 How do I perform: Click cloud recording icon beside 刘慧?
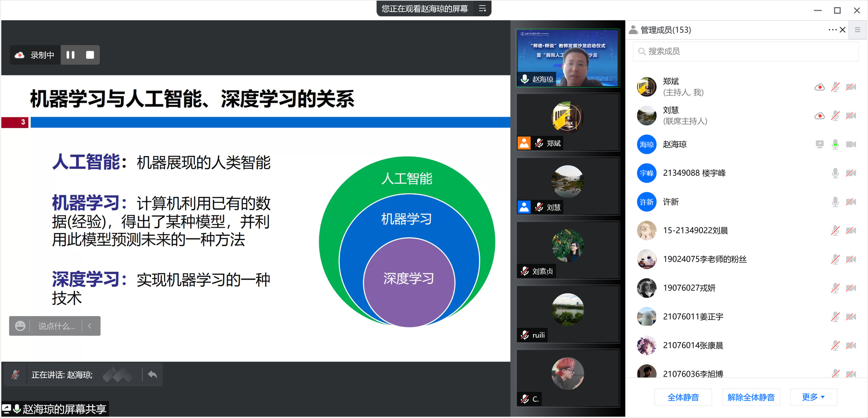(x=819, y=116)
